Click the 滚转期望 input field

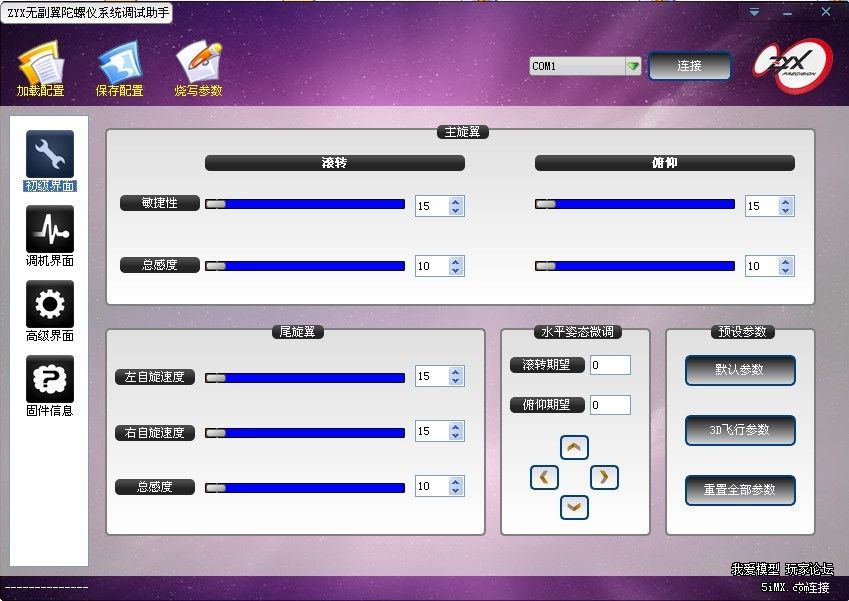(x=610, y=365)
